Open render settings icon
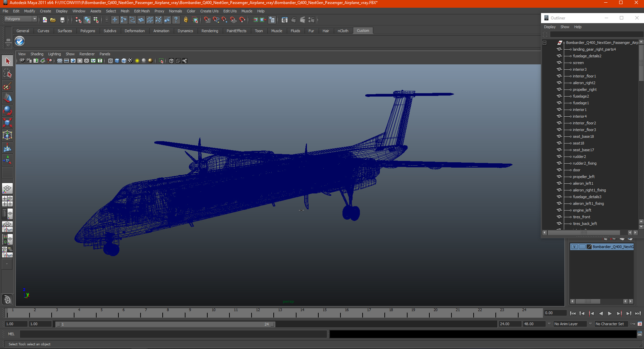644x349 pixels. click(312, 20)
